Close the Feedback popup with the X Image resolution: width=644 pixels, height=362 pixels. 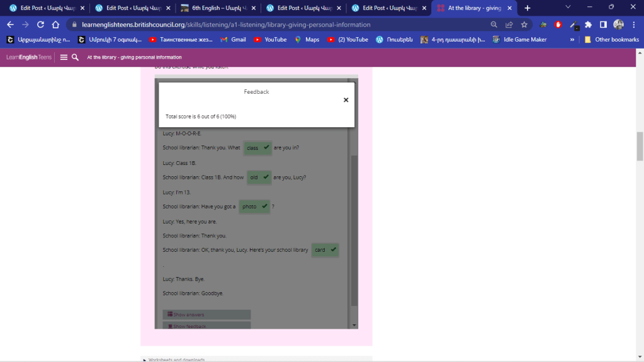[x=346, y=100]
